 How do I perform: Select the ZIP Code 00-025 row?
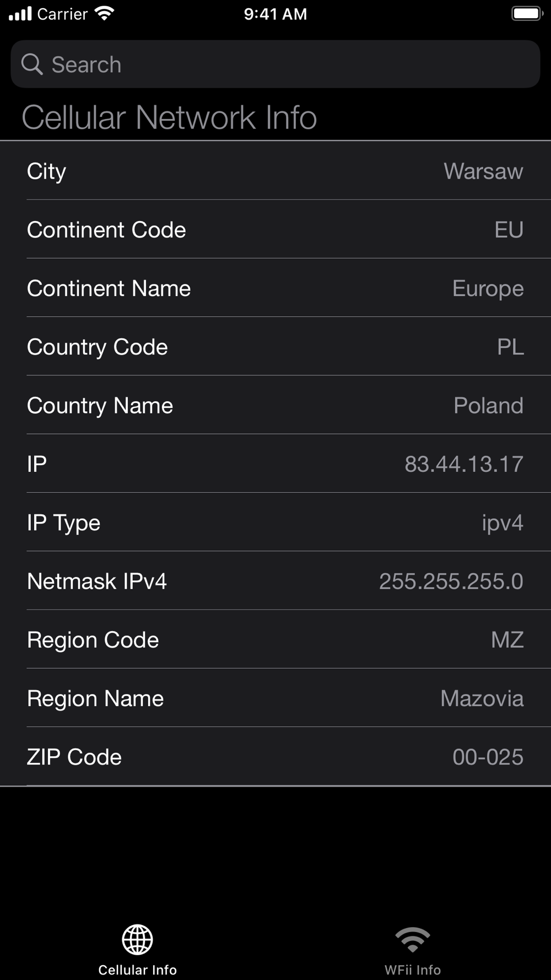coord(275,756)
